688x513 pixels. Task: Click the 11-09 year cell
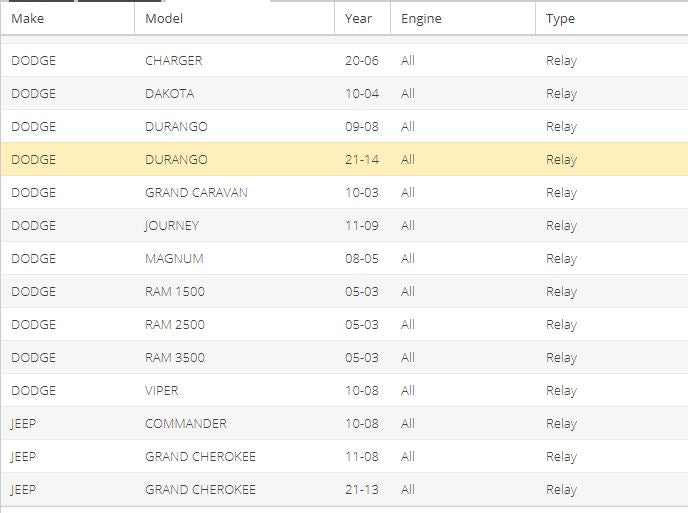pos(362,226)
